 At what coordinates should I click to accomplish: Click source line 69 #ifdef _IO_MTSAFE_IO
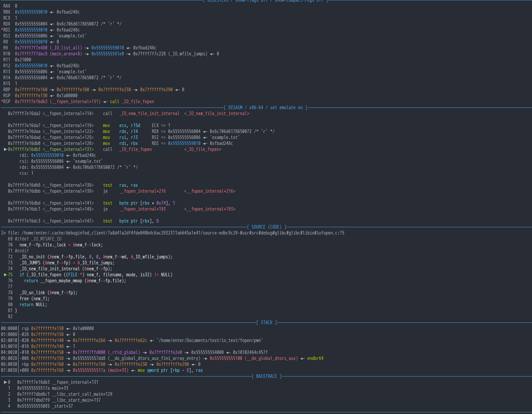(x=34, y=239)
